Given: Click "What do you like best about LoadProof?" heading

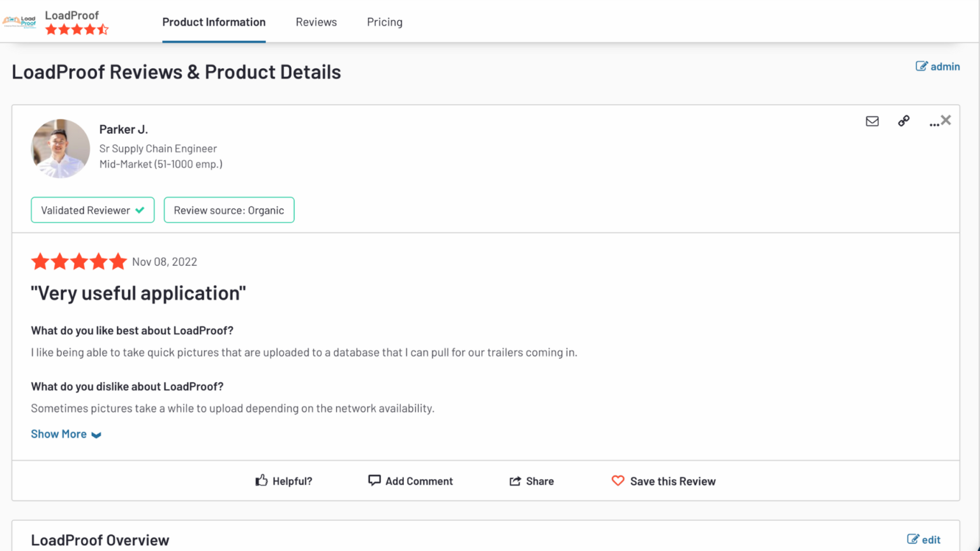Looking at the screenshot, I should 132,330.
